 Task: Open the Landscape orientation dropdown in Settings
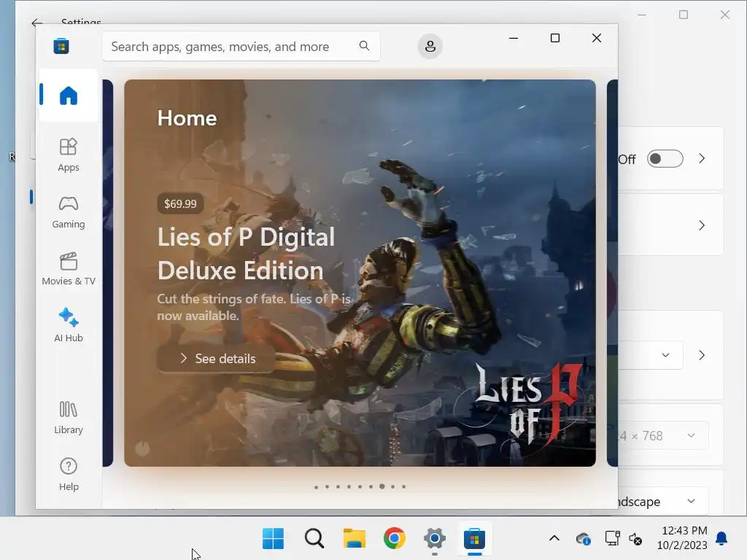663,501
